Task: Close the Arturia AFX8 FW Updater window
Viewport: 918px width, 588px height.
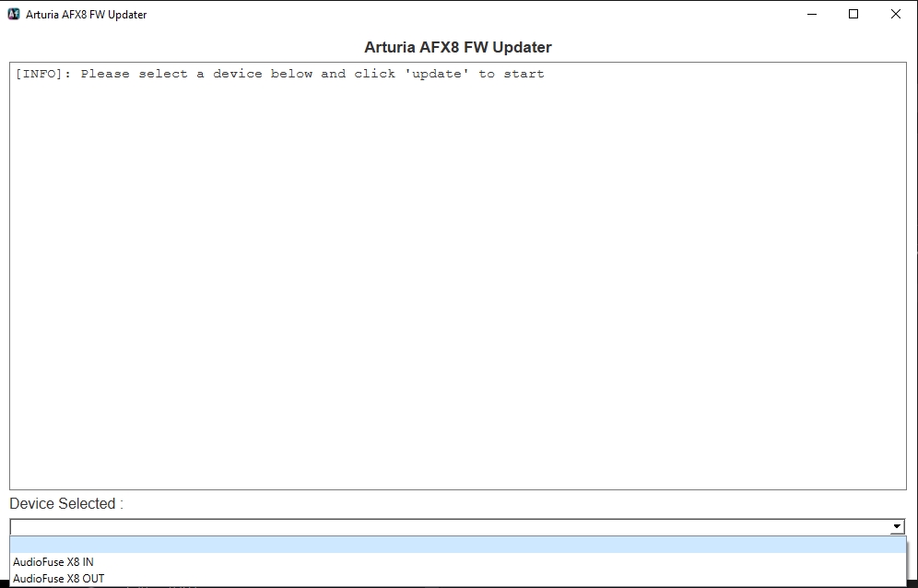Action: point(896,14)
